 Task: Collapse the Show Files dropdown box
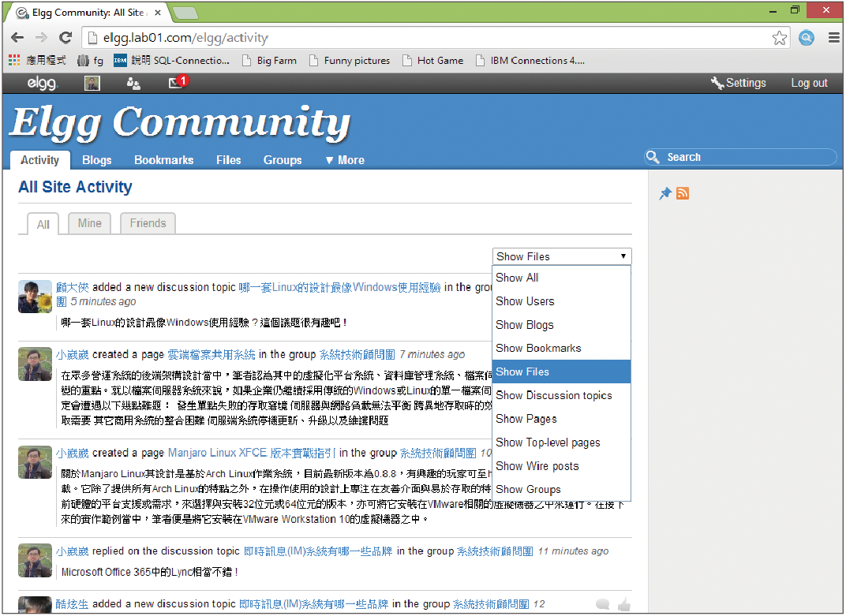[x=562, y=257]
